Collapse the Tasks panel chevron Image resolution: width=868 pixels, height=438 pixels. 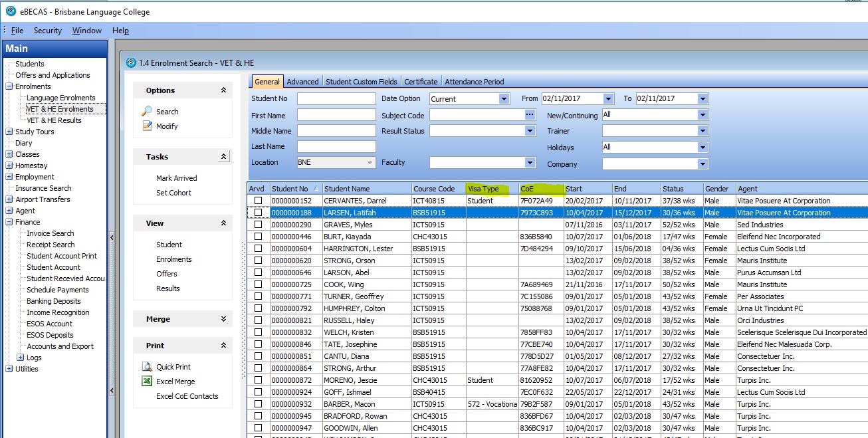coord(223,157)
